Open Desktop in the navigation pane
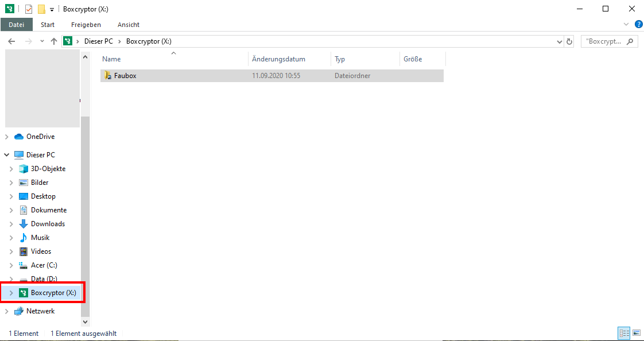 [43, 196]
